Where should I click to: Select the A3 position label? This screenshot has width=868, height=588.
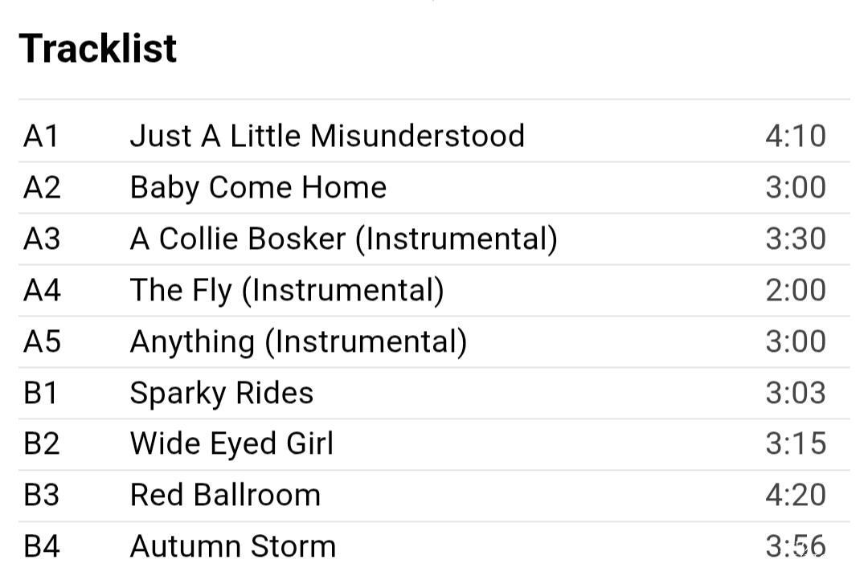pyautogui.click(x=42, y=239)
